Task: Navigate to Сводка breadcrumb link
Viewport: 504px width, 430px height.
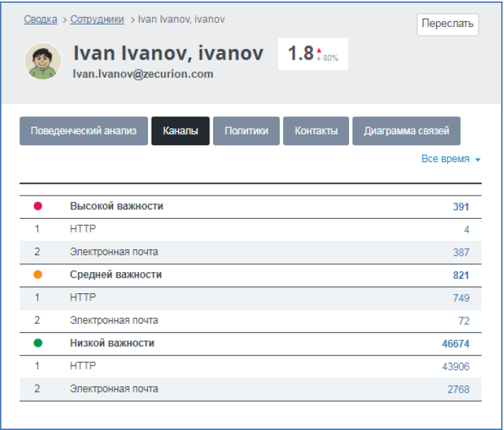Action: click(x=40, y=19)
